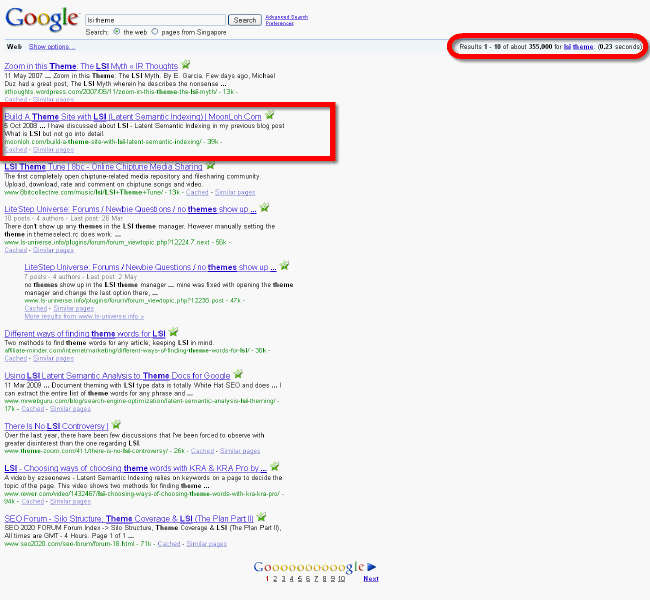Open 'LSI - Choosing ways of choosing theme words' result
Viewport: 650px width, 600px height.
(136, 468)
